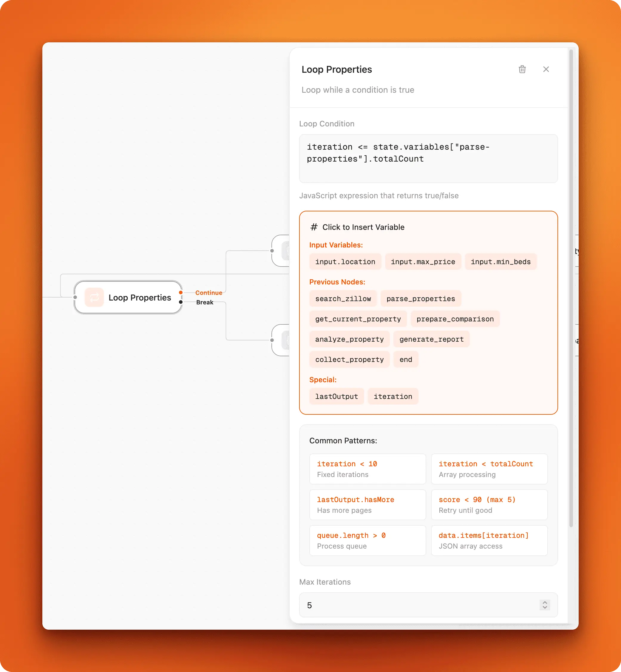Image resolution: width=621 pixels, height=672 pixels.
Task: Insert the parse_properties node variable
Action: coord(421,298)
